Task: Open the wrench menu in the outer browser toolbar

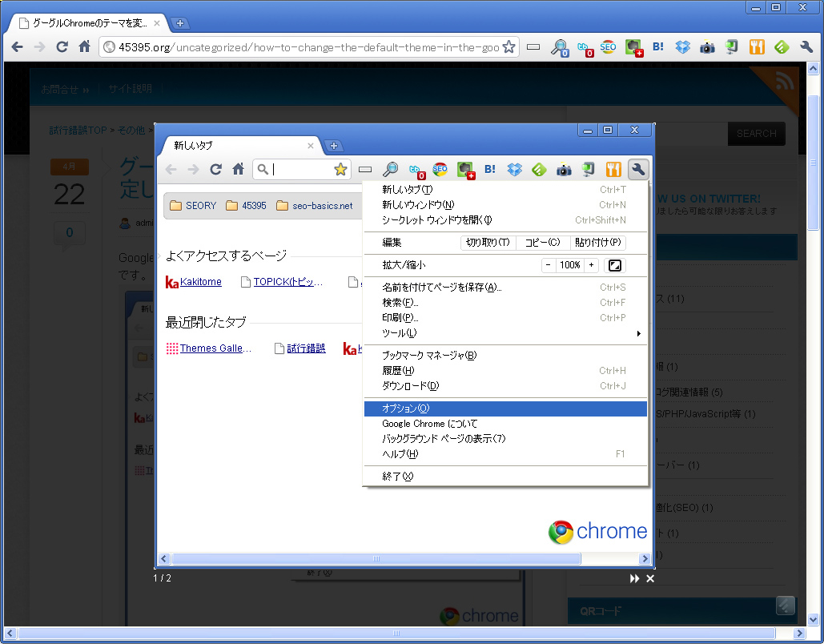Action: [806, 47]
